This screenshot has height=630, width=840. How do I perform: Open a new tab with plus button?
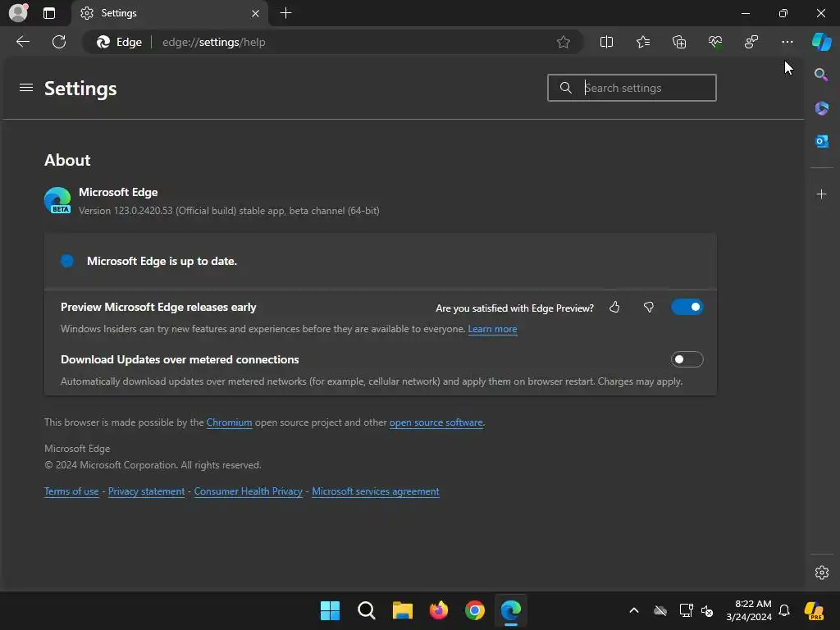[x=286, y=13]
